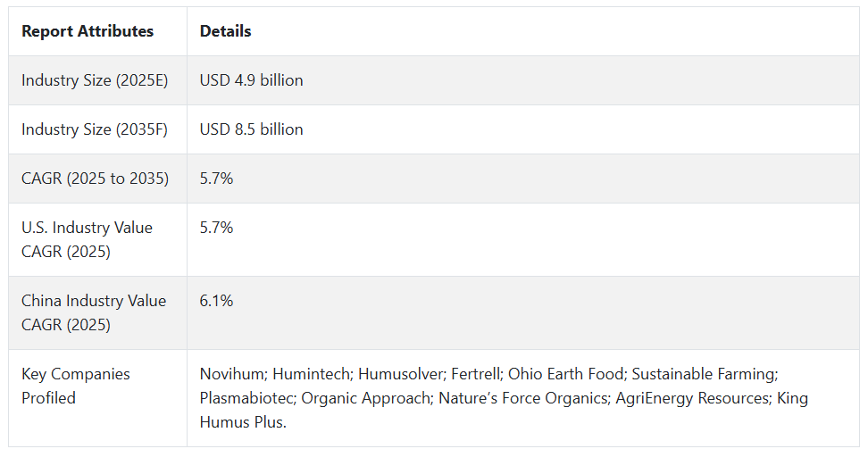
Task: Click the U.S. Industry Value CAGR label
Action: tap(87, 239)
